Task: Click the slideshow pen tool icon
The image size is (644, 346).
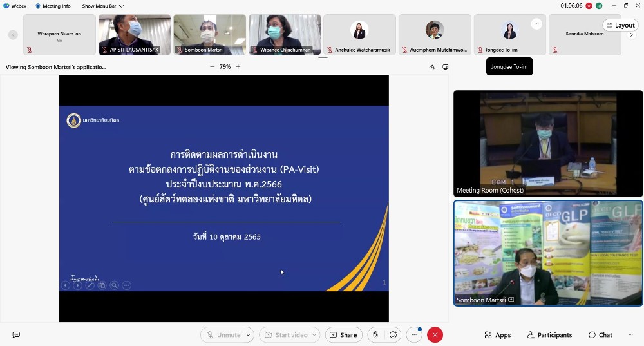Action: tap(90, 285)
